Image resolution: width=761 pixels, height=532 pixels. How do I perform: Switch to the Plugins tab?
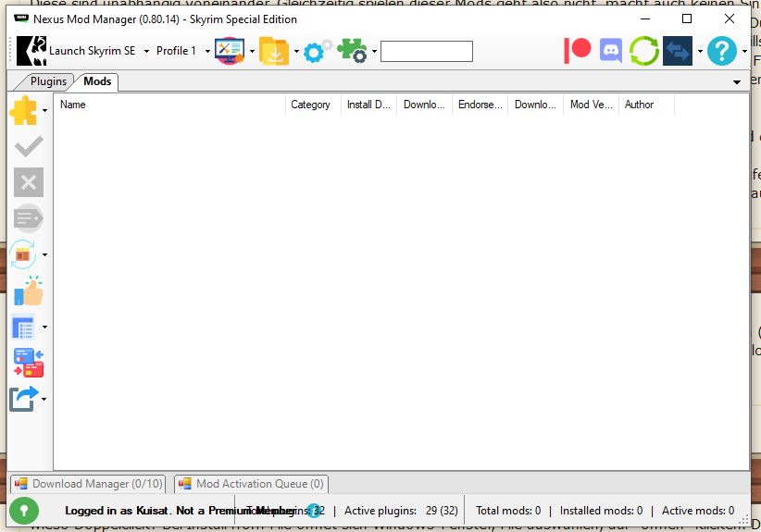pos(48,81)
